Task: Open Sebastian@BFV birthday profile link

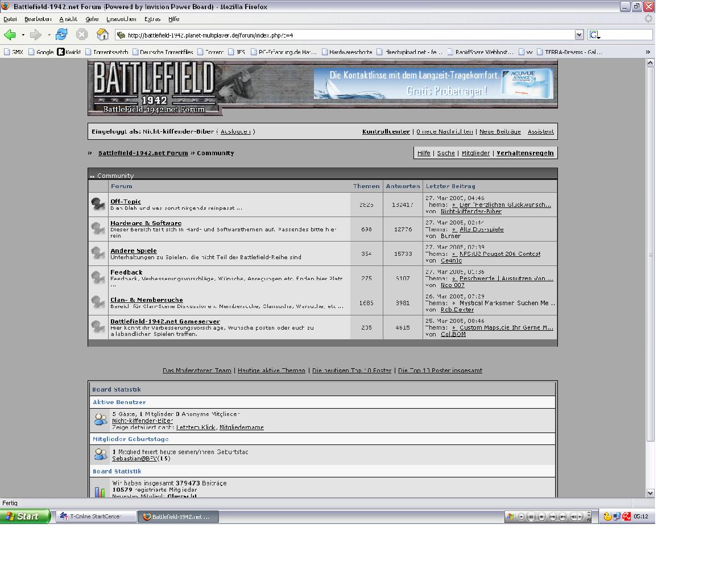Action: click(135, 459)
